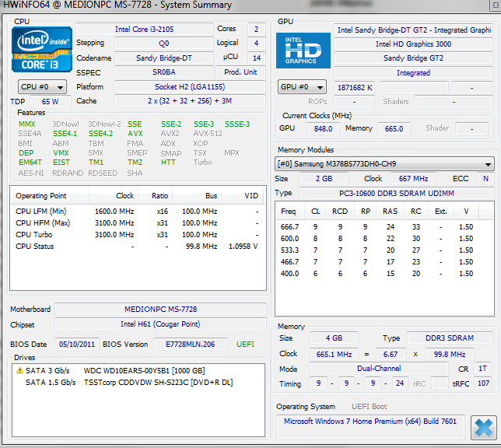The width and height of the screenshot is (501, 448).
Task: Select the CPU LFM (Min) row
Action: (x=138, y=212)
